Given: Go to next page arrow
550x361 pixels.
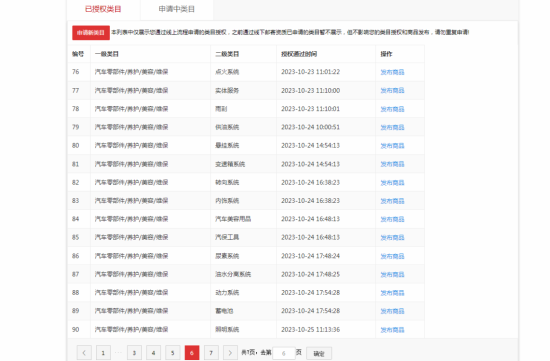Looking at the screenshot, I should tap(230, 353).
